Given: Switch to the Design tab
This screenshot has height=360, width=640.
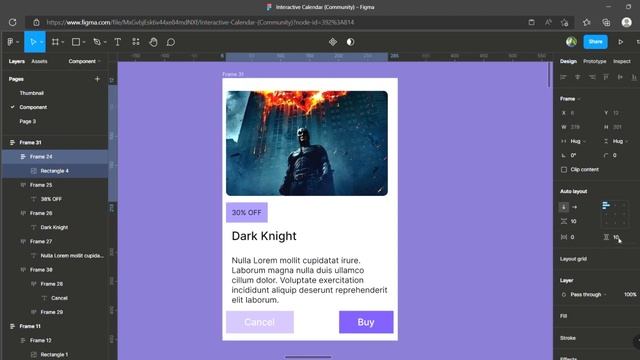Looking at the screenshot, I should pos(568,61).
